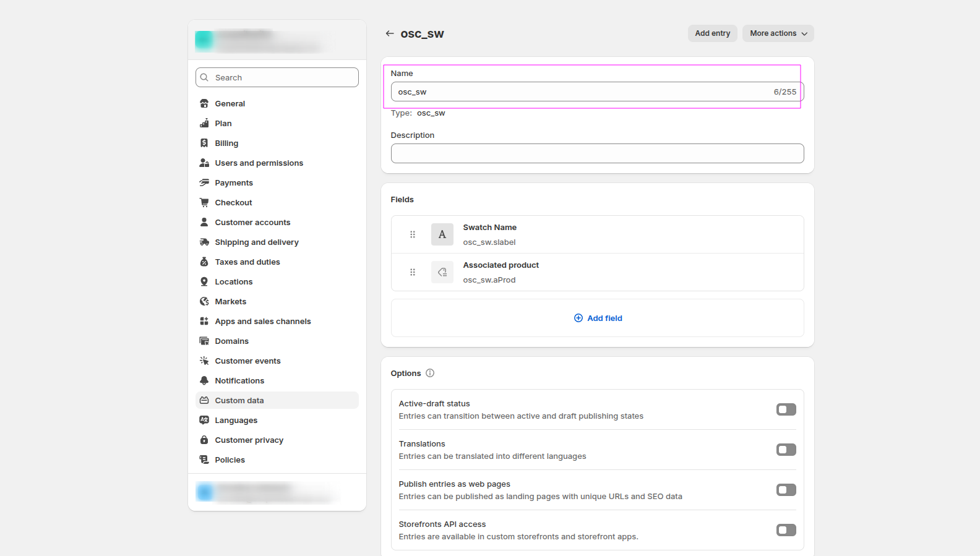The width and height of the screenshot is (980, 556).
Task: Click the product reference icon of Associated product
Action: 442,272
